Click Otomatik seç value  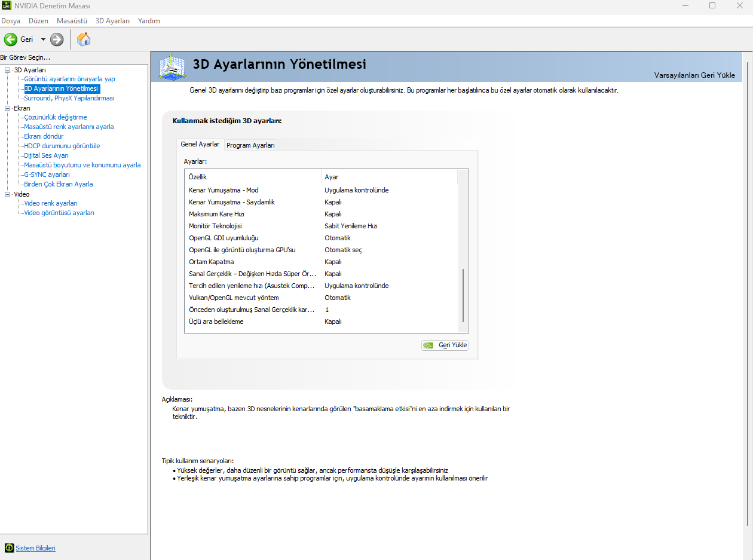(x=343, y=250)
